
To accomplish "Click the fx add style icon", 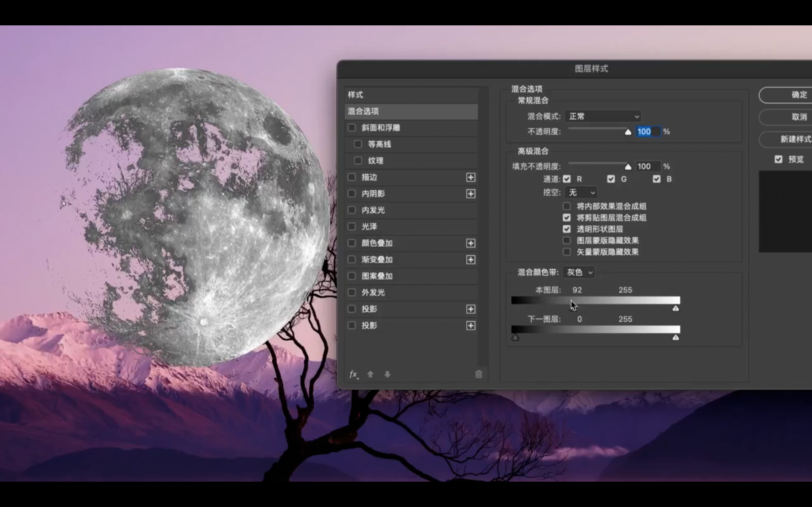I will (353, 374).
